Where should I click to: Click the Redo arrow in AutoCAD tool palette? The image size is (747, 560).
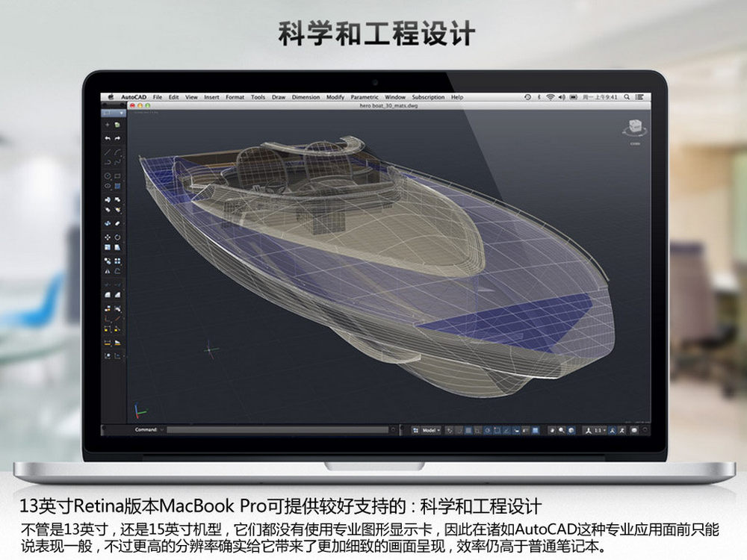coord(117,138)
